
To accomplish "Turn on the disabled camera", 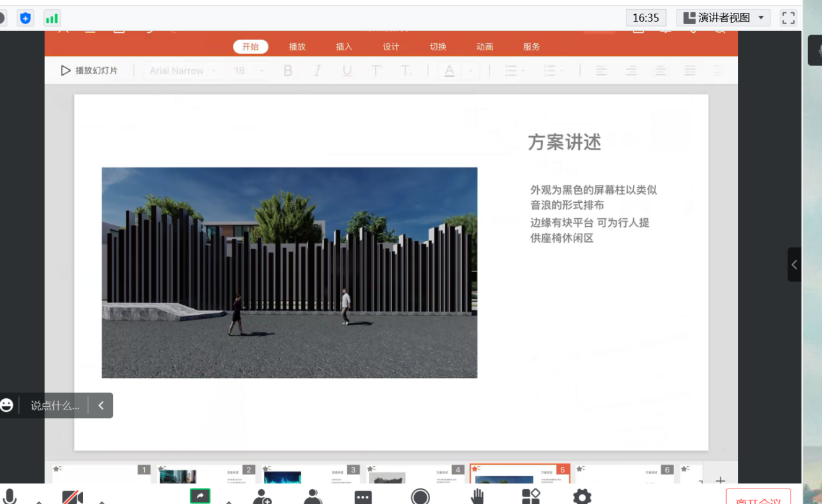I will click(x=72, y=497).
